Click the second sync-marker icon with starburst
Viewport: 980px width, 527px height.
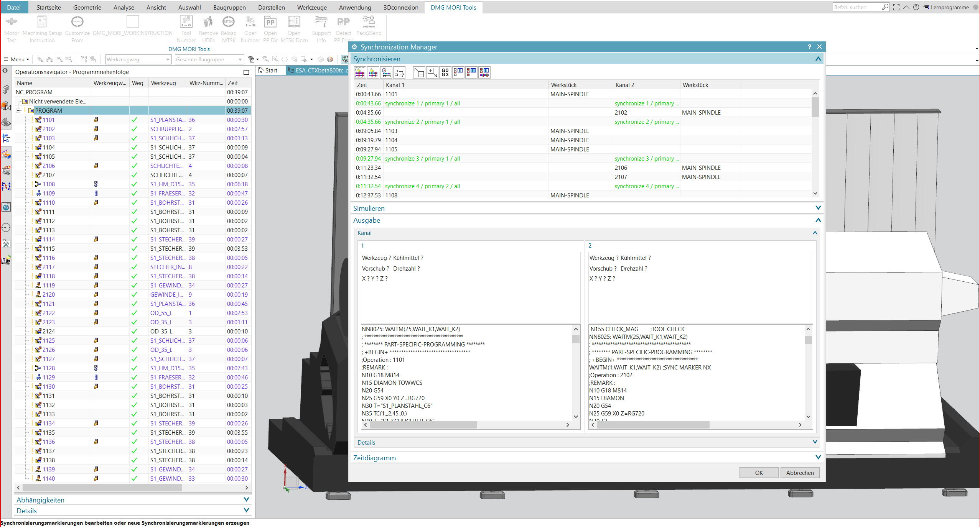pyautogui.click(x=373, y=72)
